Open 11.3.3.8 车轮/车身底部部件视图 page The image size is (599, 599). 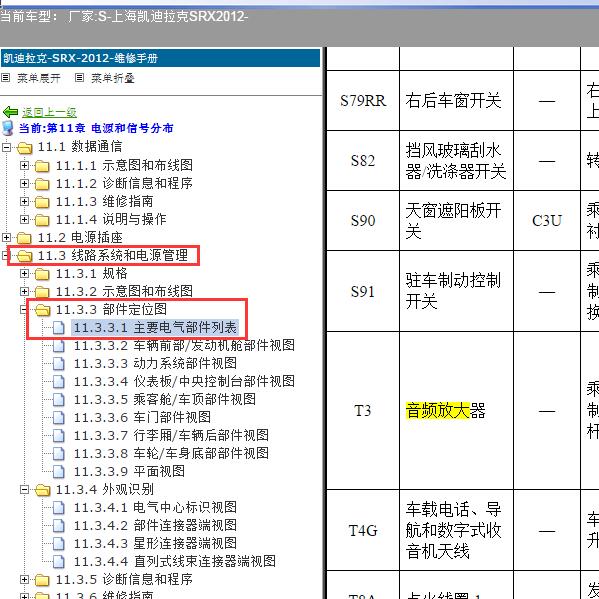coord(171,453)
